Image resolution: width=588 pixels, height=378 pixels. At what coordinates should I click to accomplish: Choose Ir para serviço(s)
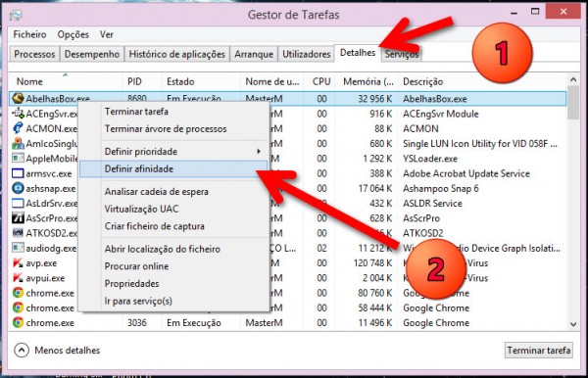[173, 301]
